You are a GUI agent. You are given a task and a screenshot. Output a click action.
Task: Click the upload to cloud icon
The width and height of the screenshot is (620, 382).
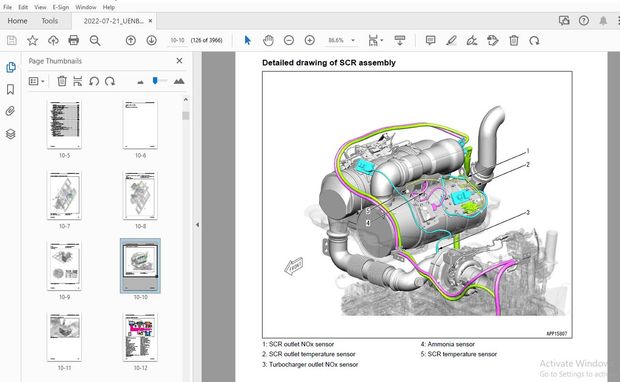pyautogui.click(x=53, y=40)
